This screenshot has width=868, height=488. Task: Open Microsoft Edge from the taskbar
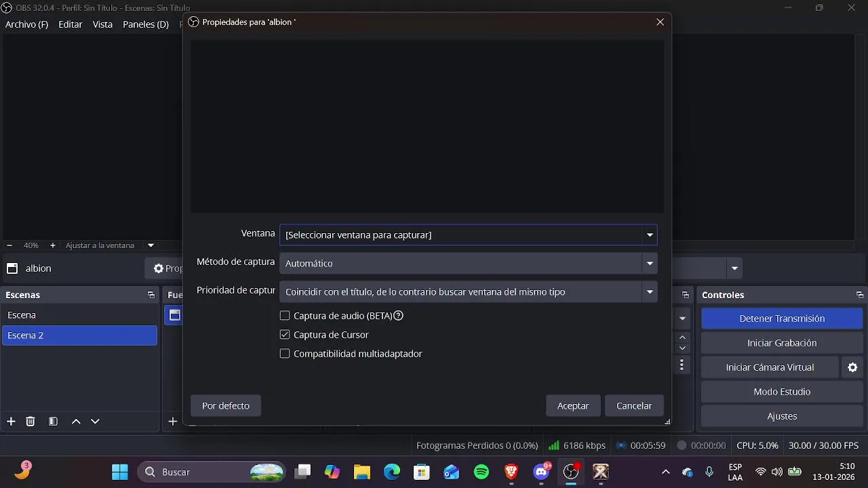(x=392, y=472)
